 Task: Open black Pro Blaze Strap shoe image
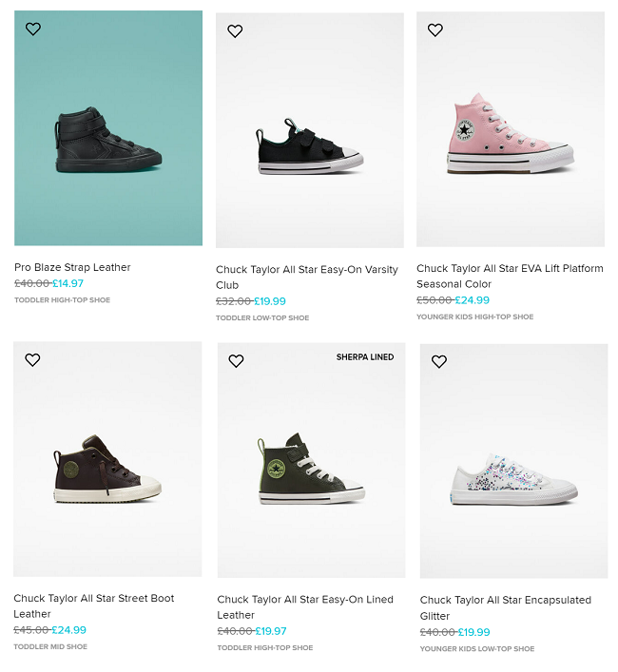click(x=108, y=140)
